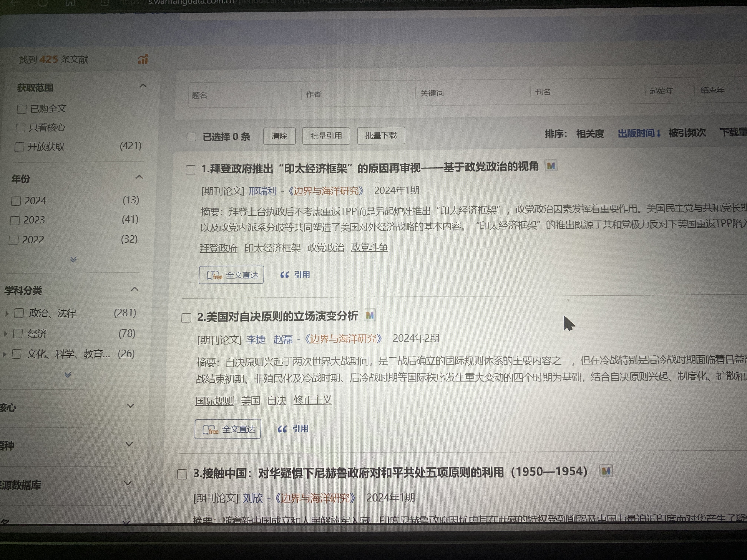The image size is (747, 560).
Task: Show more years with double-down arrow
Action: [x=74, y=259]
